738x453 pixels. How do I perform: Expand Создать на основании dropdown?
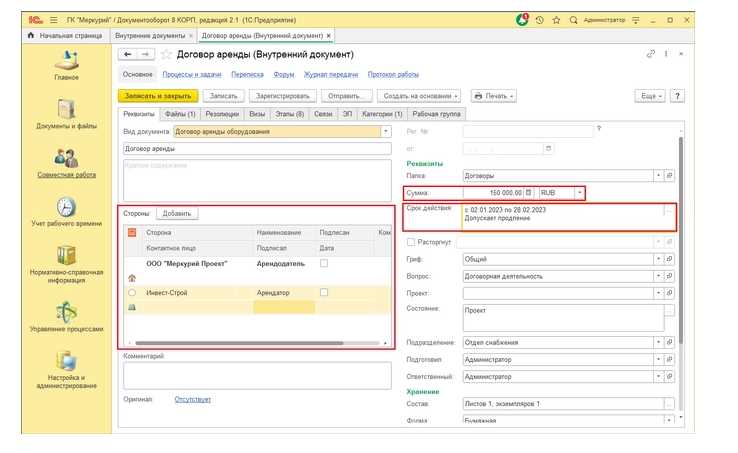click(x=418, y=96)
